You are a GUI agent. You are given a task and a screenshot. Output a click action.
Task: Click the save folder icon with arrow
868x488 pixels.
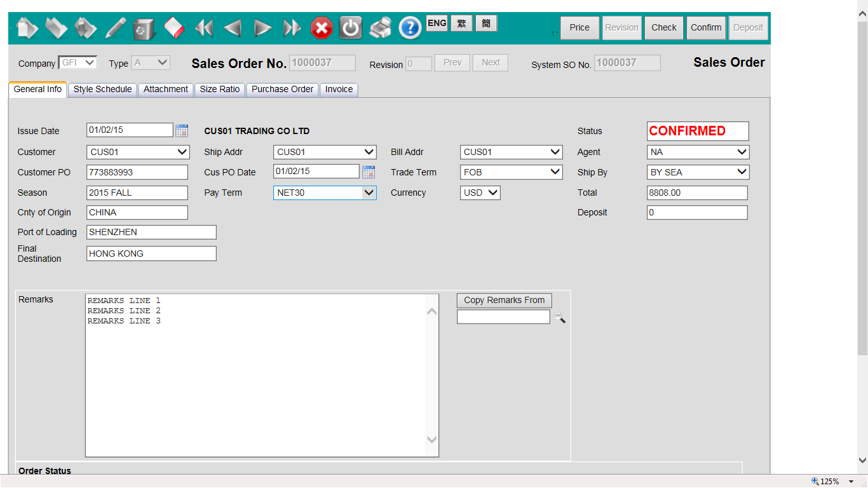click(x=86, y=28)
